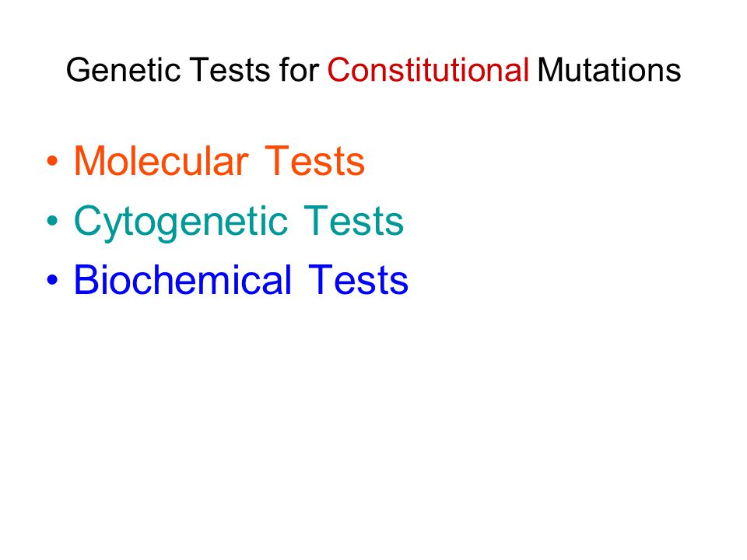
Task: Click the orange bullet before Molecular Tests
Action: (52, 162)
